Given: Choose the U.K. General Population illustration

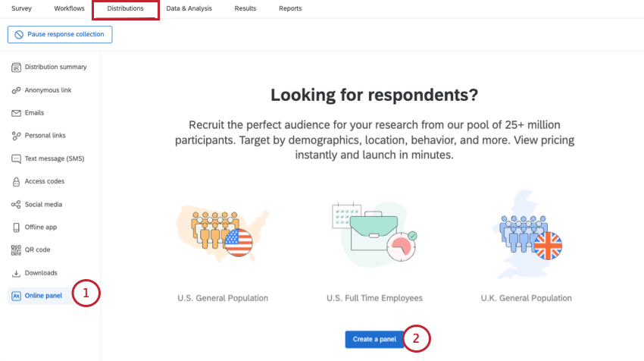Looking at the screenshot, I should (526, 234).
